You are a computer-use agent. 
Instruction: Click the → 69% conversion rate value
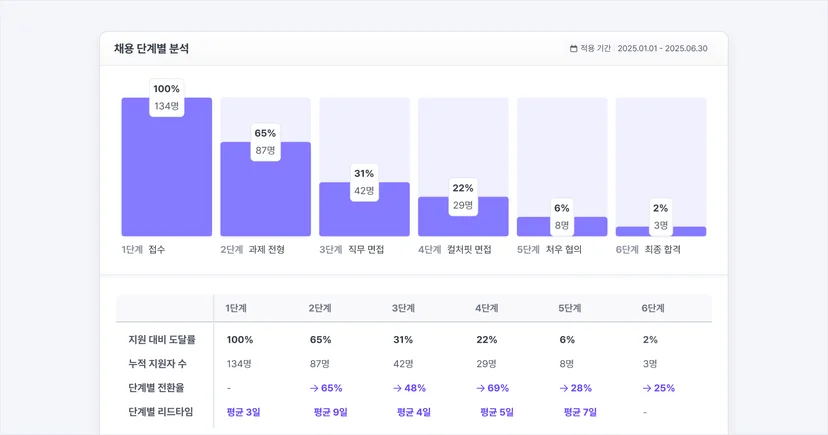[493, 388]
